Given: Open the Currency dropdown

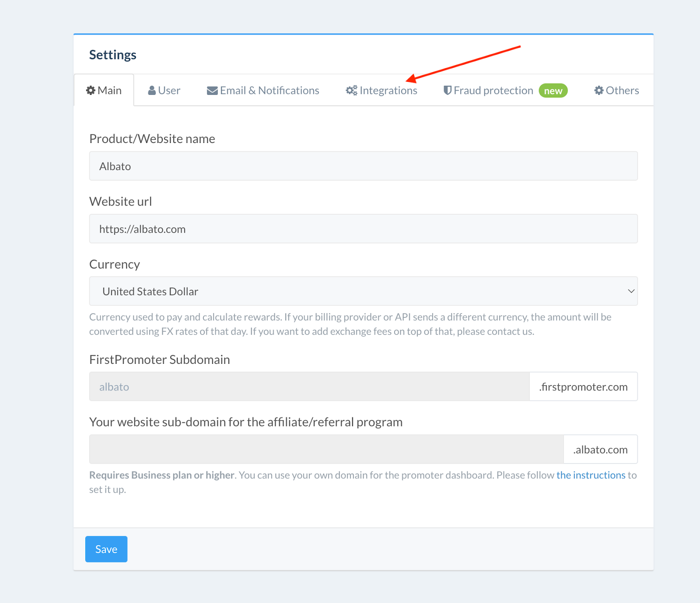Looking at the screenshot, I should coord(363,291).
